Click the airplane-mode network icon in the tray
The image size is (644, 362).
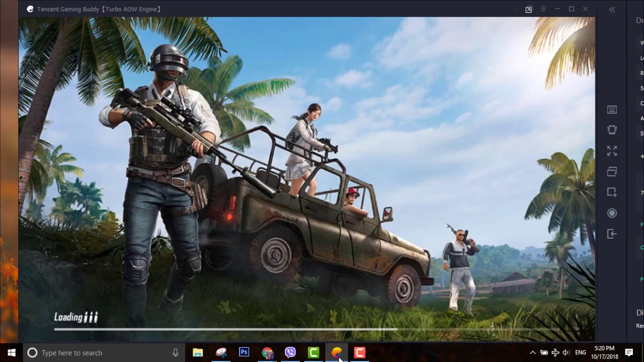coord(555,353)
